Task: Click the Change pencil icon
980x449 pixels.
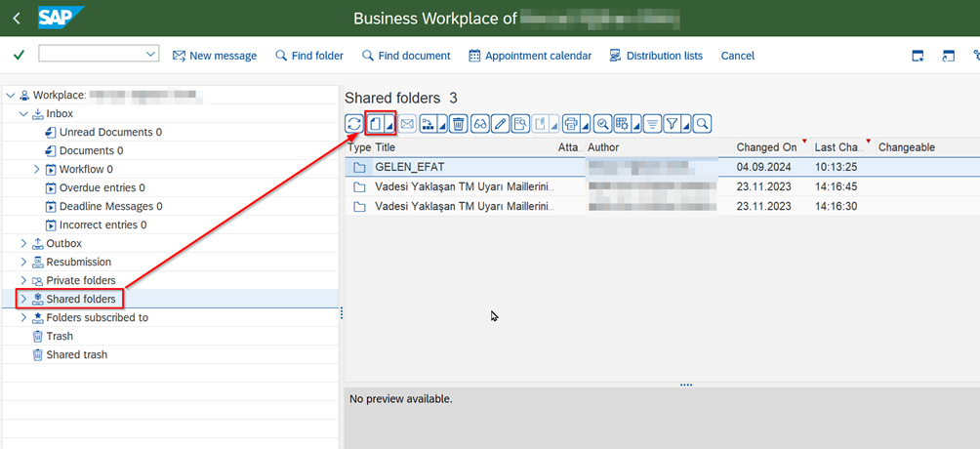Action: point(500,124)
